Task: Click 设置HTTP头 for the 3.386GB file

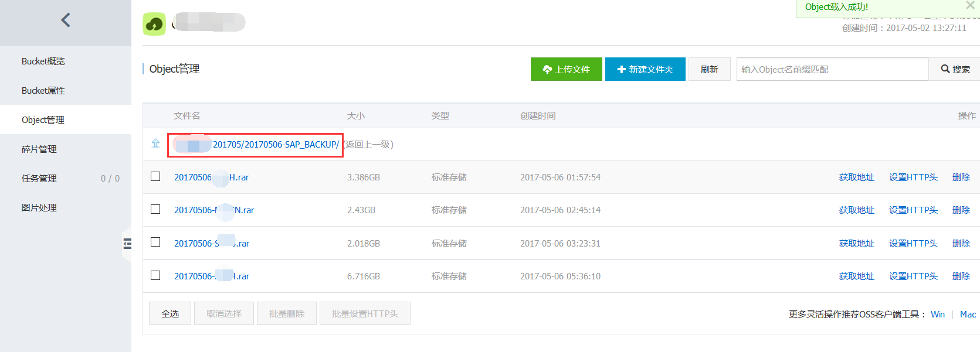Action: [x=913, y=177]
